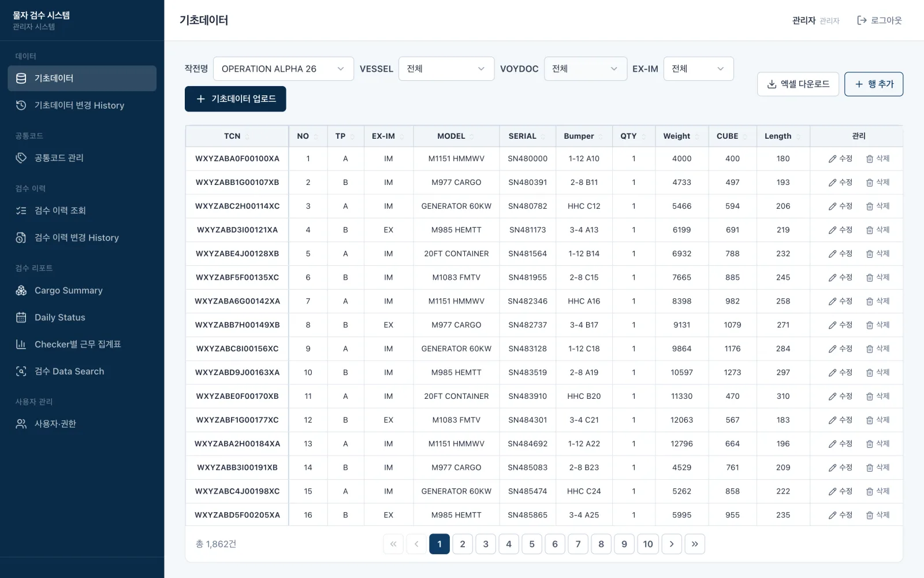Click the Checker별 근무 집계표 chart icon
Viewport: 924px width, 578px height.
(x=21, y=344)
